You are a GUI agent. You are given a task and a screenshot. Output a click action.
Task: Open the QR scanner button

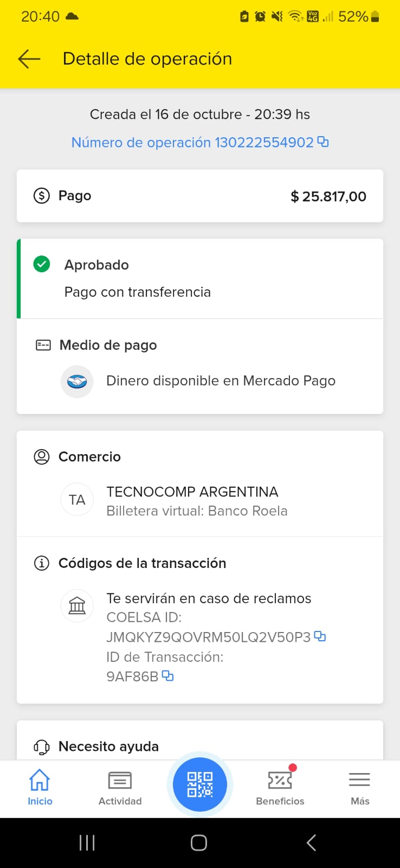pyautogui.click(x=200, y=784)
